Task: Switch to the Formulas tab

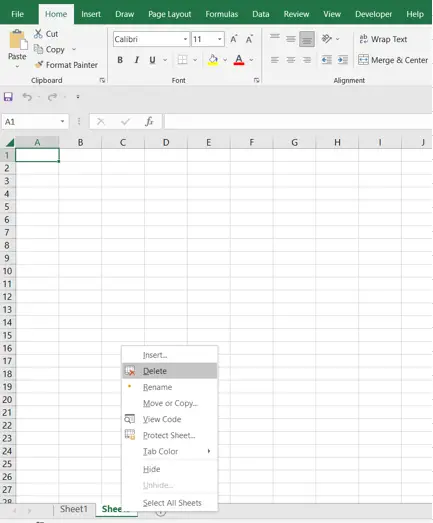Action: pos(222,14)
